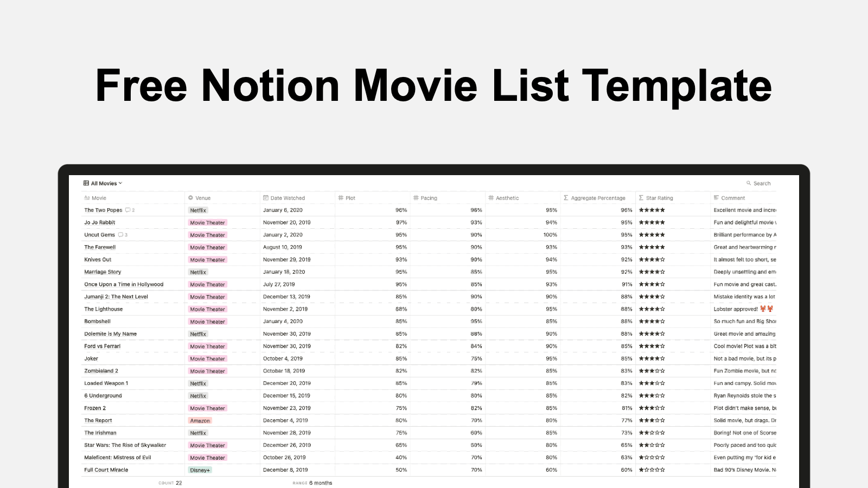Viewport: 868px width, 488px height.
Task: Select Netflix tag in The Irishman row
Action: pos(198,433)
